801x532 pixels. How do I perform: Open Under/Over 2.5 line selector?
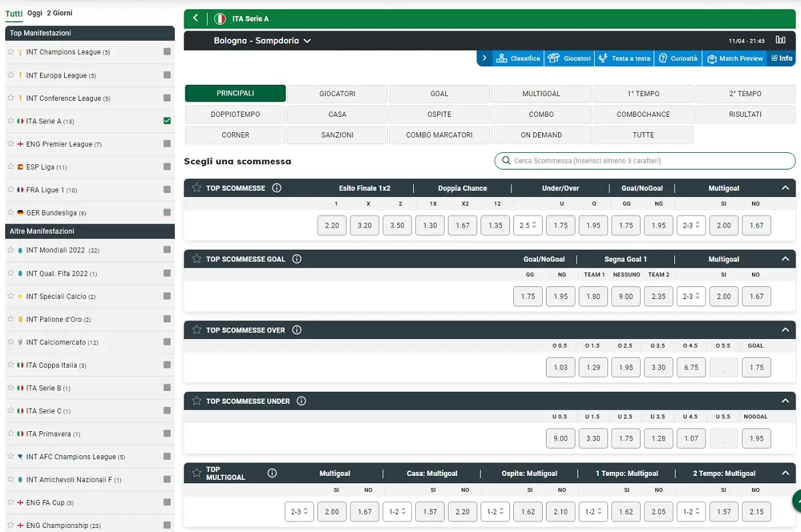pyautogui.click(x=527, y=226)
